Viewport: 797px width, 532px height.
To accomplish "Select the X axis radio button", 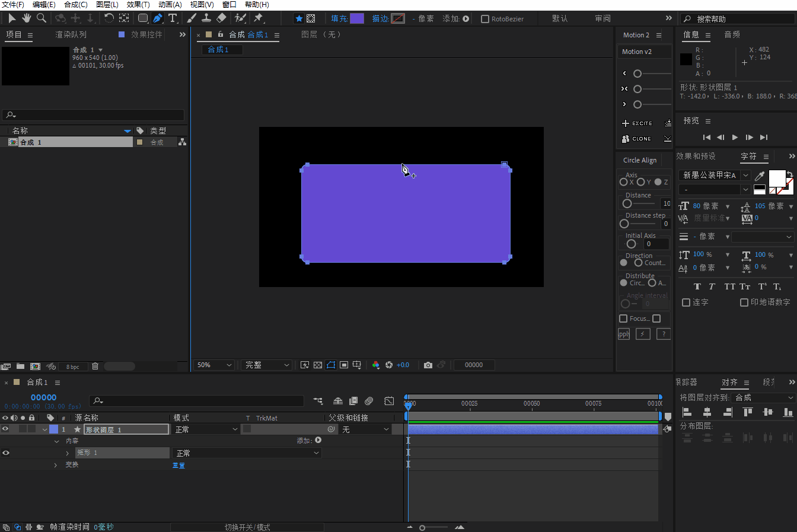I will [623, 182].
